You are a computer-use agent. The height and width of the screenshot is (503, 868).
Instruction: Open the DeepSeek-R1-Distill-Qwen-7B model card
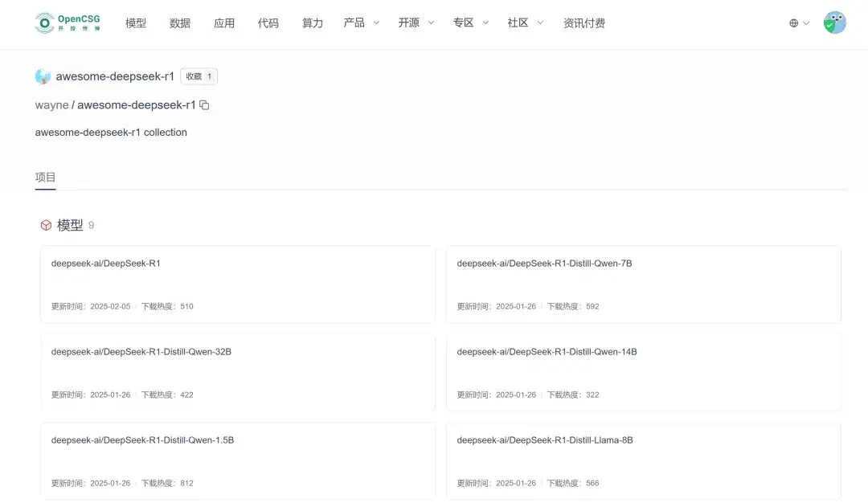point(643,284)
